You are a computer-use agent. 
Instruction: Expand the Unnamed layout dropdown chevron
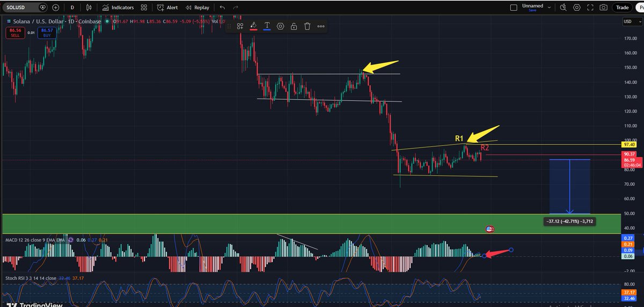pos(549,8)
